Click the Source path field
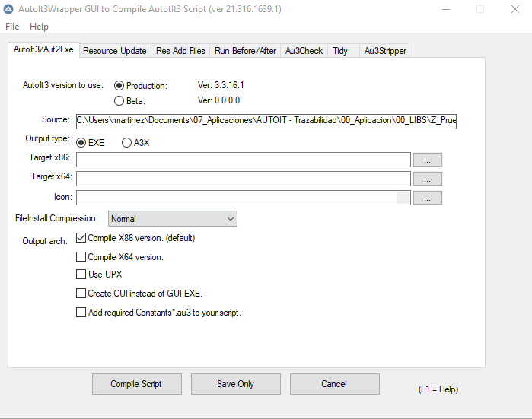 [266, 122]
